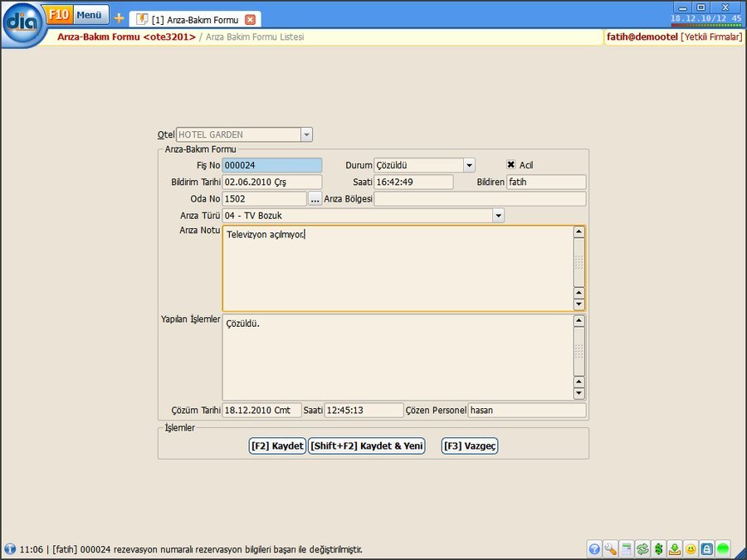Click the [F3] Vazgeç button
This screenshot has width=747, height=560.
470,446
